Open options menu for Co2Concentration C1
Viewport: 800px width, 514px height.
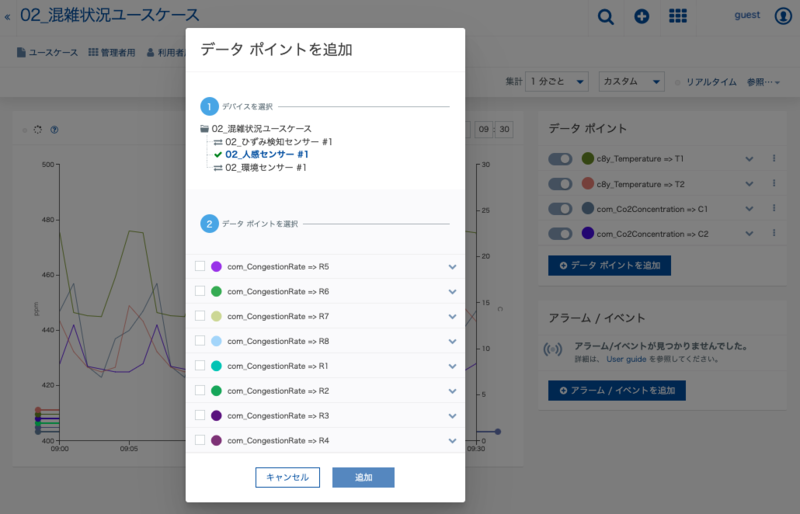[x=774, y=208]
